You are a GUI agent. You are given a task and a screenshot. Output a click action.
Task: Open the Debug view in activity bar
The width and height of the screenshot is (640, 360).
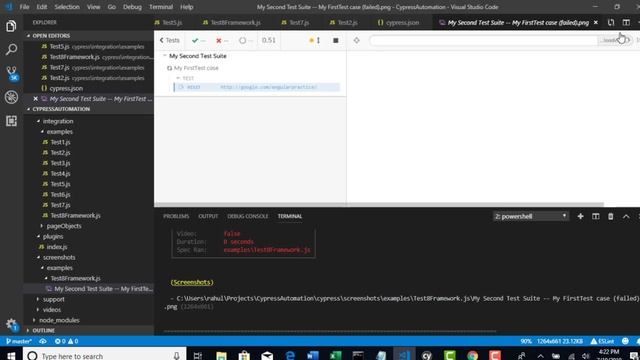pos(11,97)
